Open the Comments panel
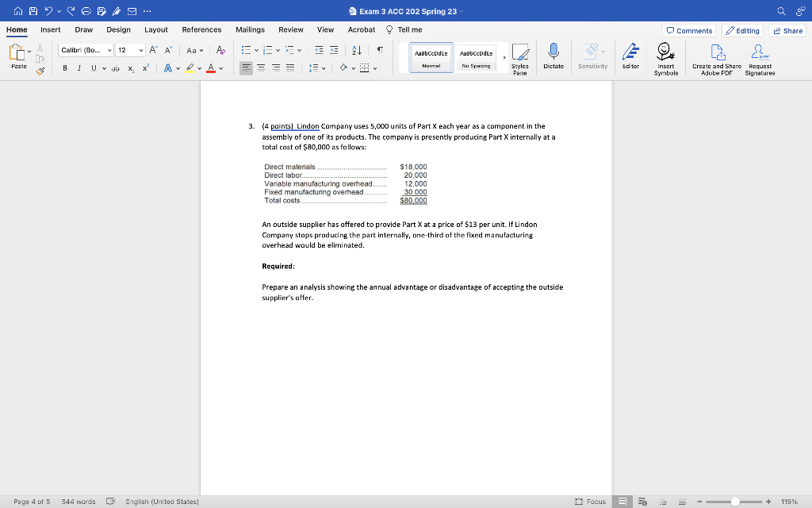Screen dimensions: 812x508 688,29
